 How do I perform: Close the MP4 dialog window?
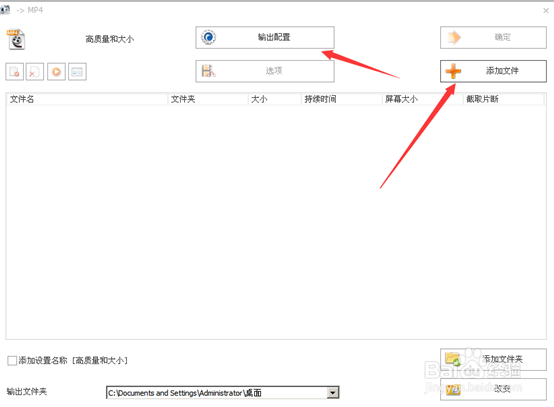pos(546,11)
